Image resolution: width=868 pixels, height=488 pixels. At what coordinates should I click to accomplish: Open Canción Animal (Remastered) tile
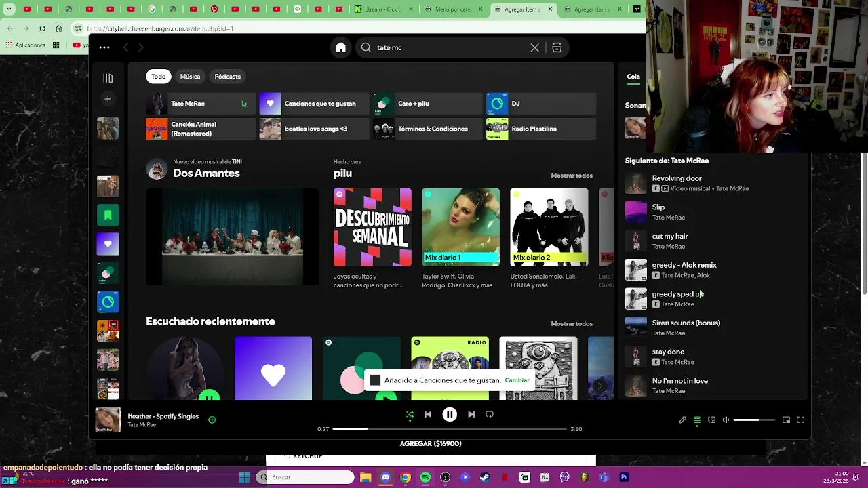coord(200,129)
